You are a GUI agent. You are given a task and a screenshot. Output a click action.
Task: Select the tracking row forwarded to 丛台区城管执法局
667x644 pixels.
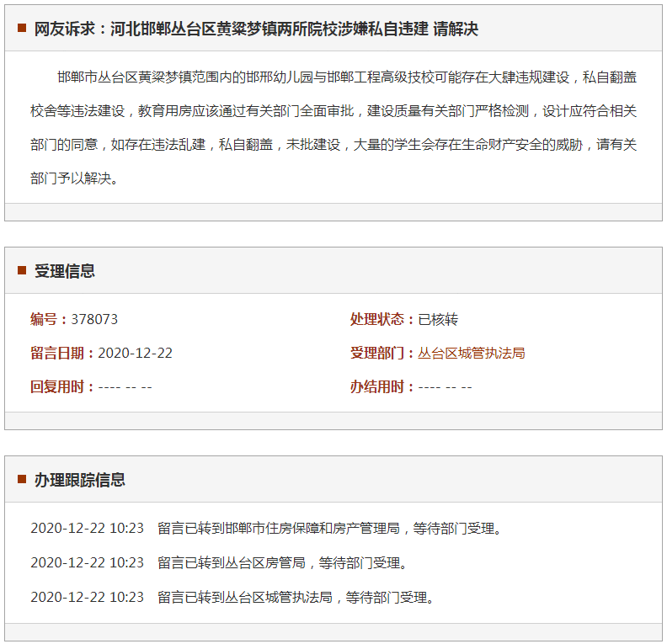click(232, 597)
